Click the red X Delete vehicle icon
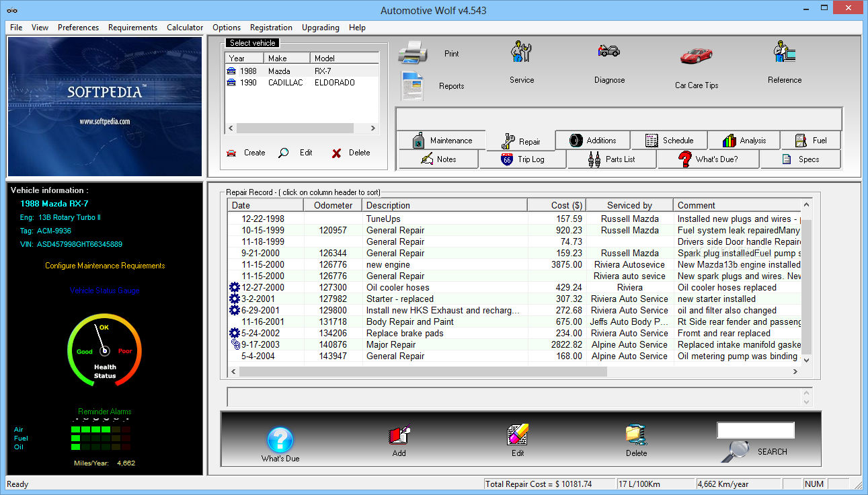The width and height of the screenshot is (868, 495). (x=336, y=153)
